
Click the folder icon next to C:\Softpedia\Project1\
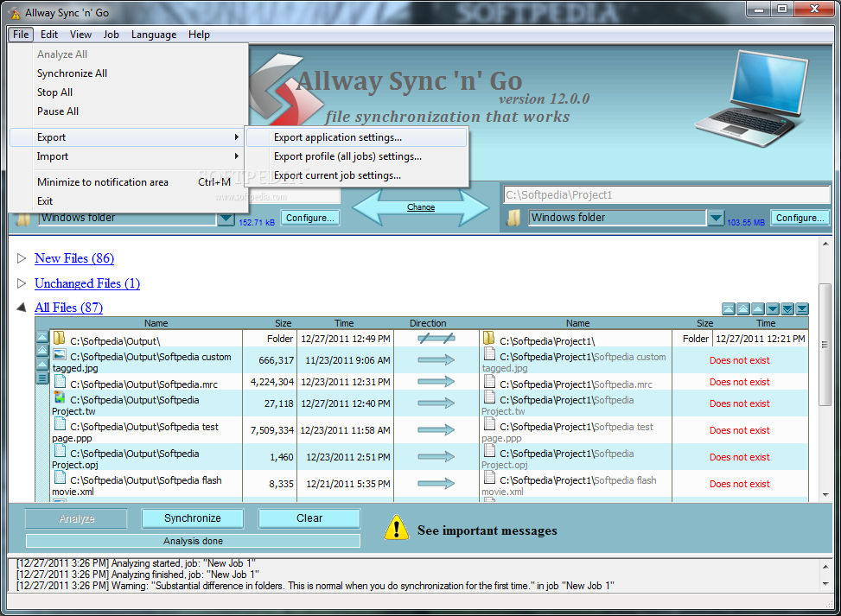point(488,339)
